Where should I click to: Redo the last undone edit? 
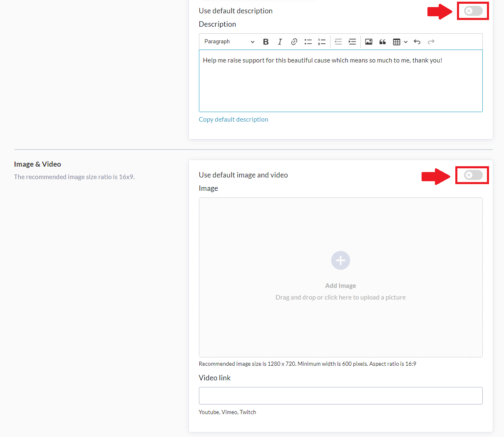click(x=431, y=42)
